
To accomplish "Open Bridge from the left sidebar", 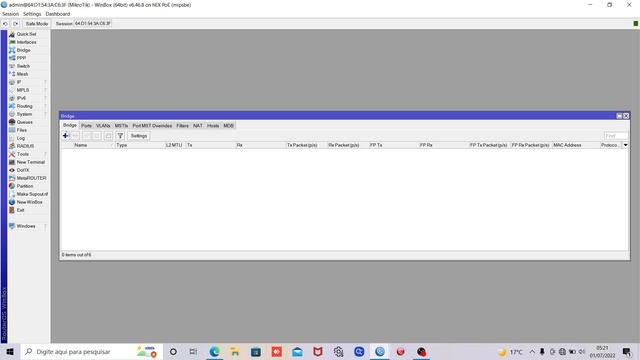I will coord(23,50).
